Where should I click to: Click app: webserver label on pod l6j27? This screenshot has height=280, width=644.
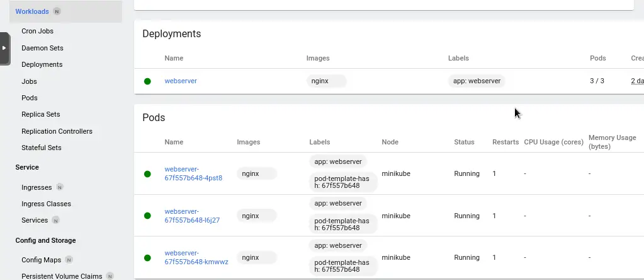(x=338, y=204)
